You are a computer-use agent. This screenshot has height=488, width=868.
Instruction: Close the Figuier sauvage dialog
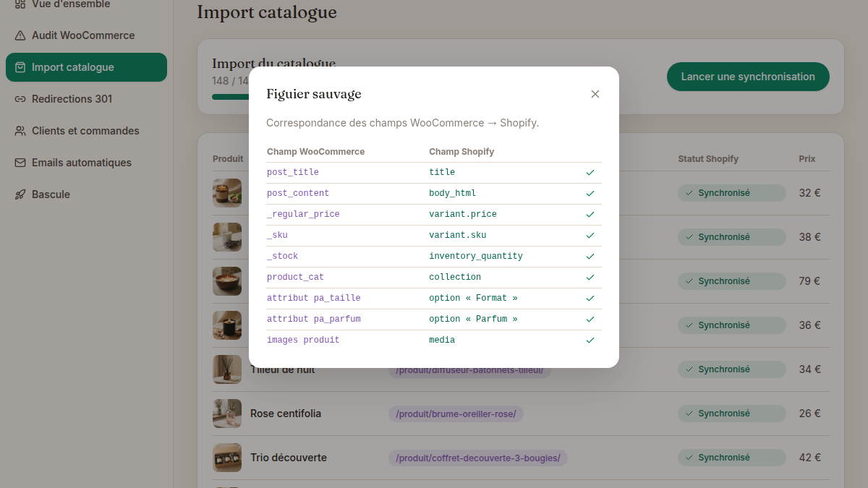595,94
